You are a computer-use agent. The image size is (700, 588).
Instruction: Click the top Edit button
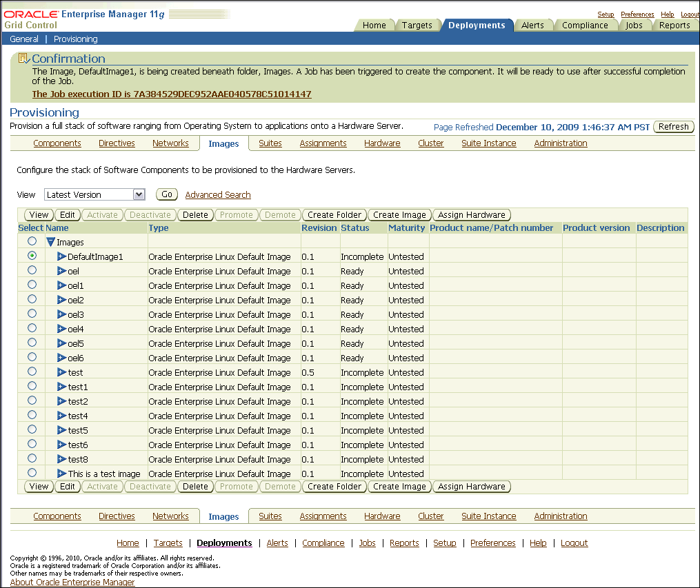(68, 215)
